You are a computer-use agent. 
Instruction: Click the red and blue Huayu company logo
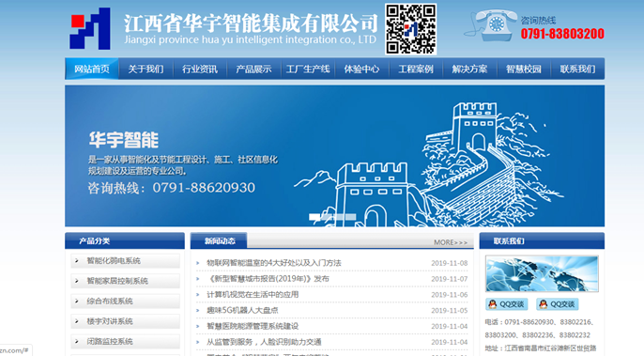pos(90,29)
